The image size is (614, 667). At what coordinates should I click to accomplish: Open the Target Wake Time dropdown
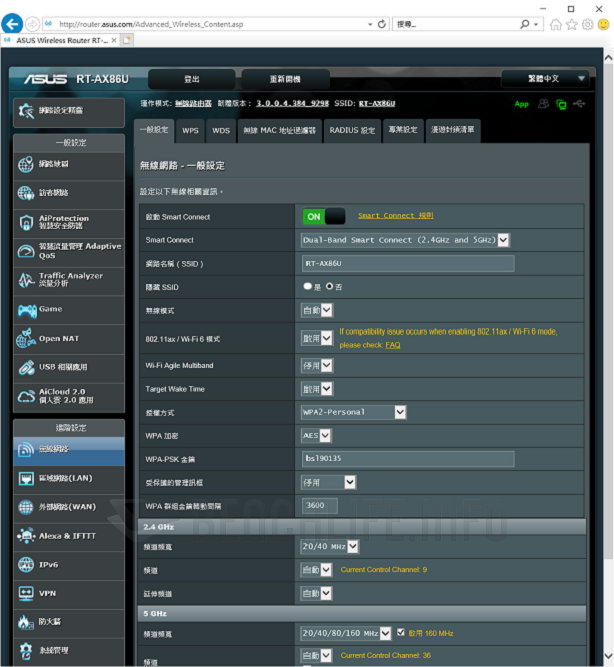pyautogui.click(x=317, y=389)
